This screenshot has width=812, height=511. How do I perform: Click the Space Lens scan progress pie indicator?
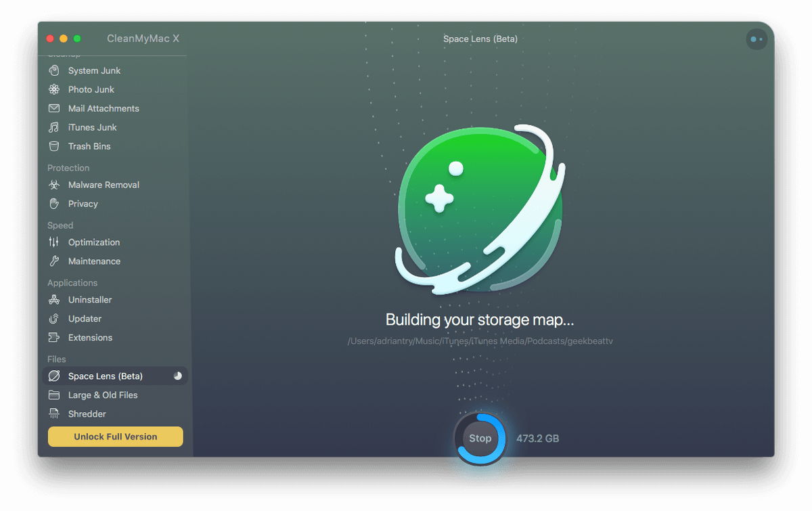(178, 376)
